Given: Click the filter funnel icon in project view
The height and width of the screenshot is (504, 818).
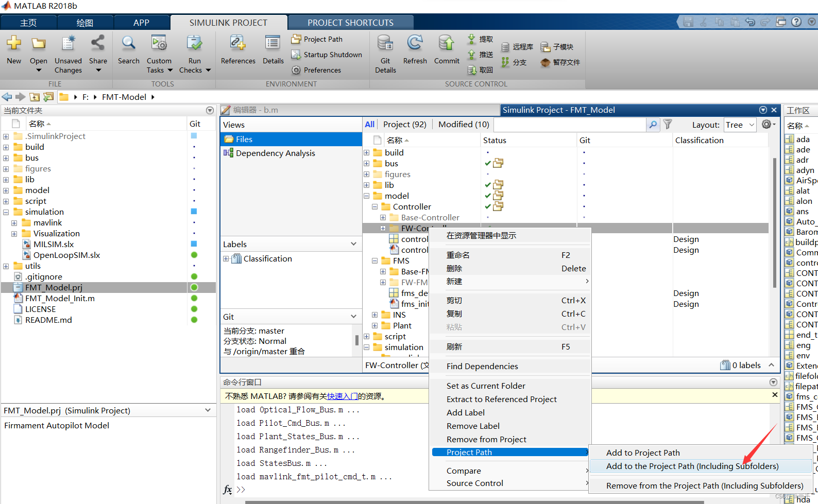Looking at the screenshot, I should click(x=668, y=124).
